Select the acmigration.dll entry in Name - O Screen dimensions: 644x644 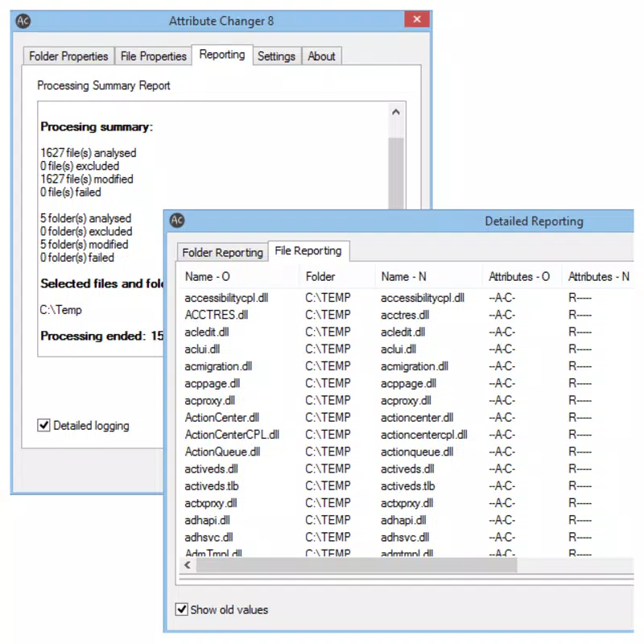(x=218, y=366)
